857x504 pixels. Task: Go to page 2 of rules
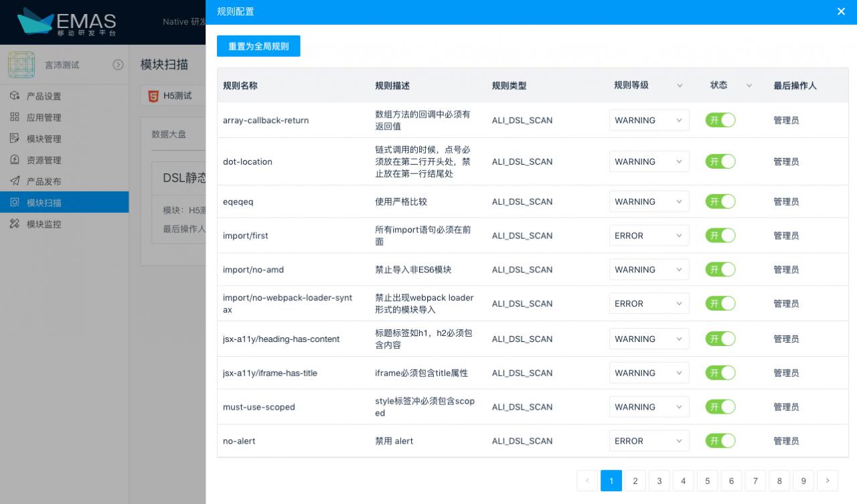click(635, 481)
